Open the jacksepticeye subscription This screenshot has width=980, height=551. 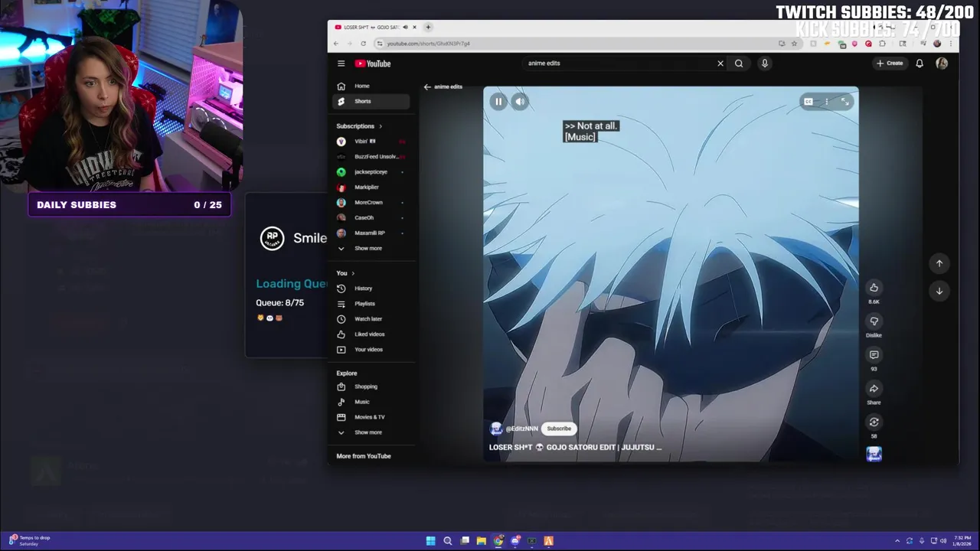(371, 172)
